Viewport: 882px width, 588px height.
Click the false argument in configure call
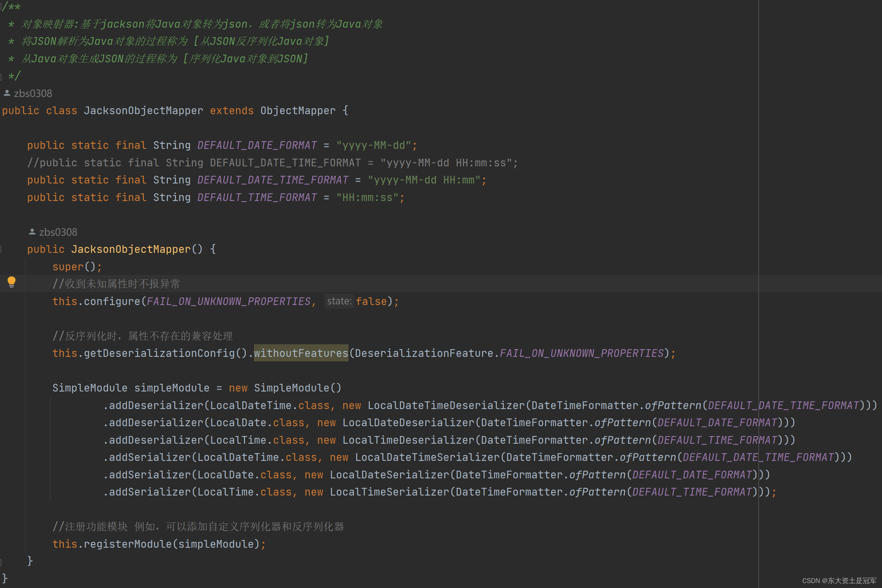371,302
